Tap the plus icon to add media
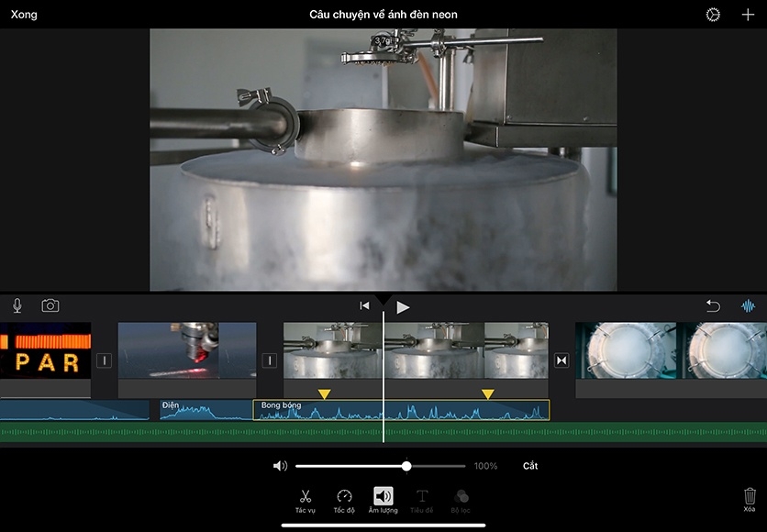Image resolution: width=767 pixels, height=532 pixels. click(748, 15)
